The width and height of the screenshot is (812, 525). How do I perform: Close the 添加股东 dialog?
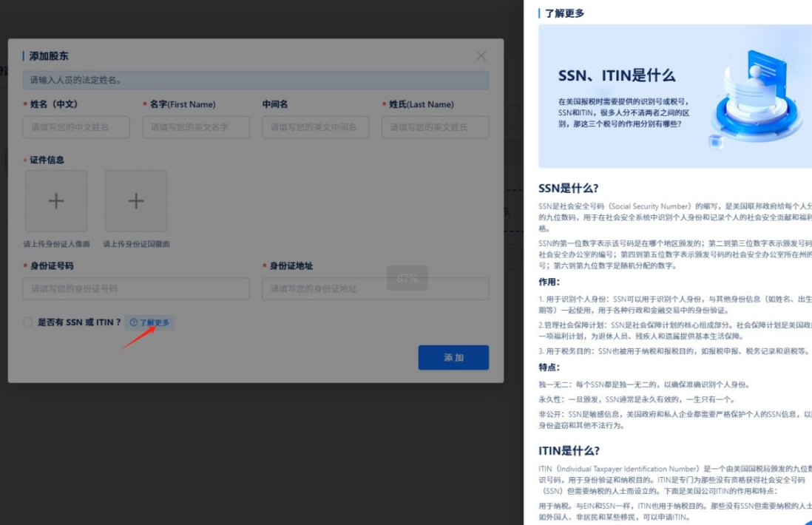click(481, 56)
